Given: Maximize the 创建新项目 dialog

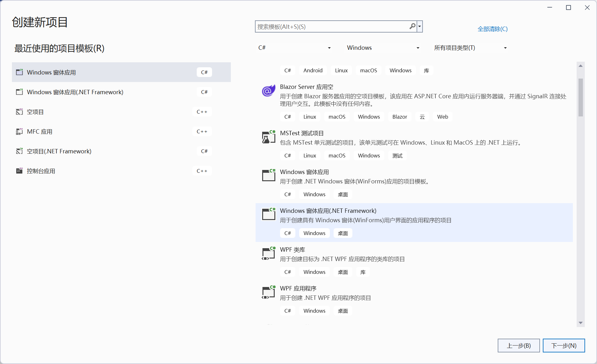Looking at the screenshot, I should pyautogui.click(x=568, y=8).
